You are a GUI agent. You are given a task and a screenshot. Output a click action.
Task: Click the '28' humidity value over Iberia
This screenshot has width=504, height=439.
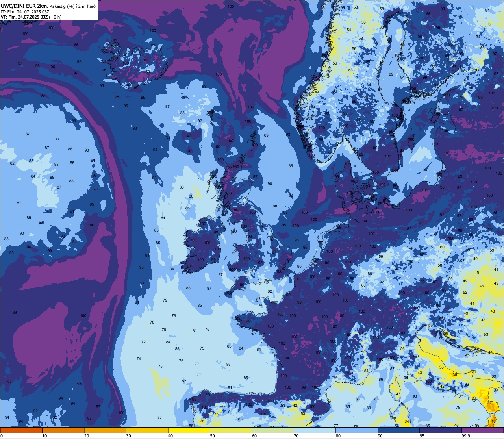coord(202,421)
